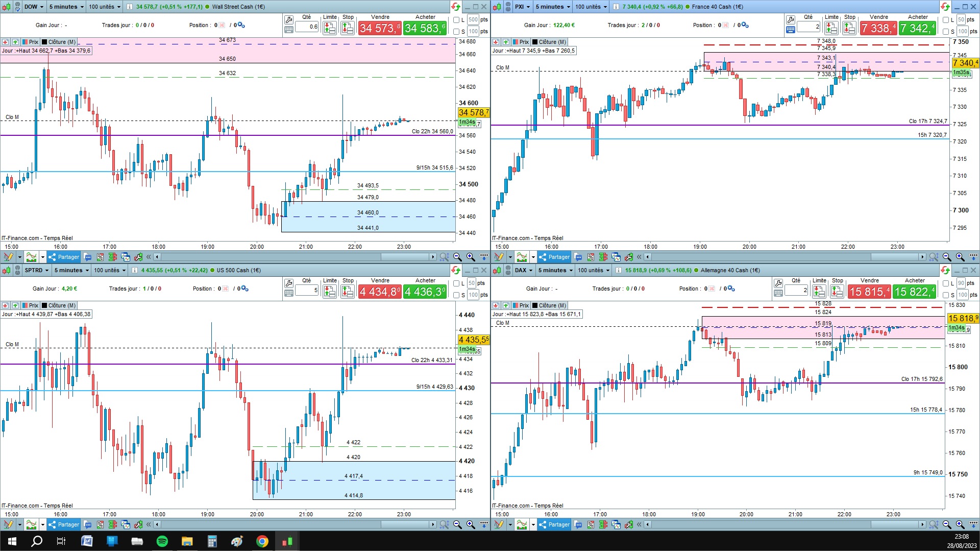Open drawing tools on the DOW chart
980x551 pixels.
[x=8, y=257]
